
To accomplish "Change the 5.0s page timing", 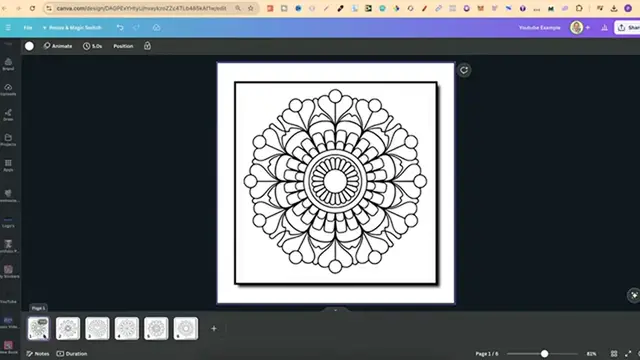I will click(93, 46).
